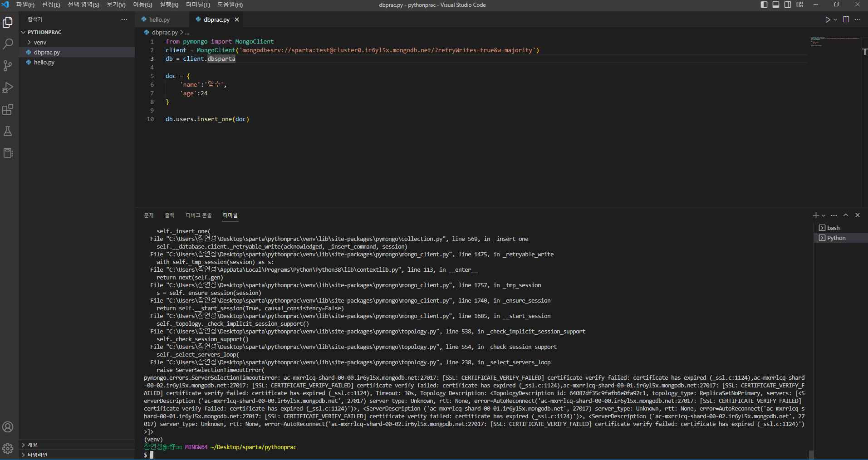Open the Search view in activity bar

tap(8, 44)
